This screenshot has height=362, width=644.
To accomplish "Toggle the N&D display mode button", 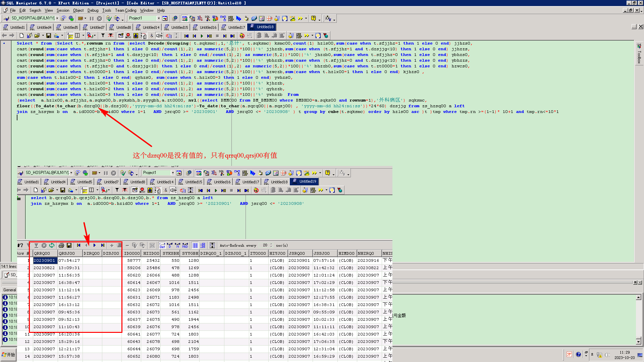I will [185, 245].
